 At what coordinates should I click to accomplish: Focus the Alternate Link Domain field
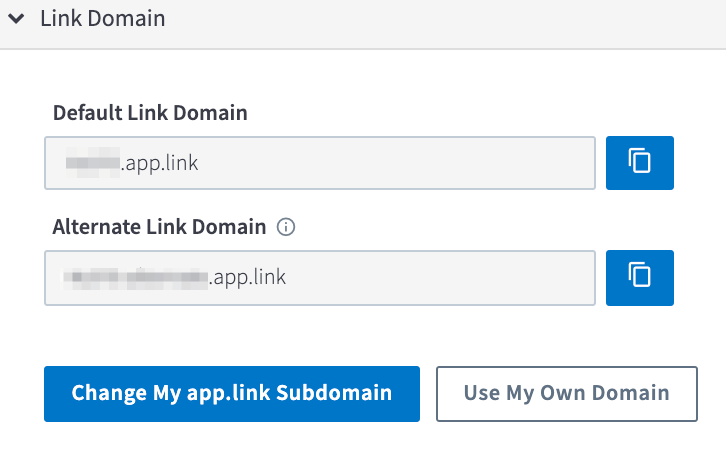[320, 278]
